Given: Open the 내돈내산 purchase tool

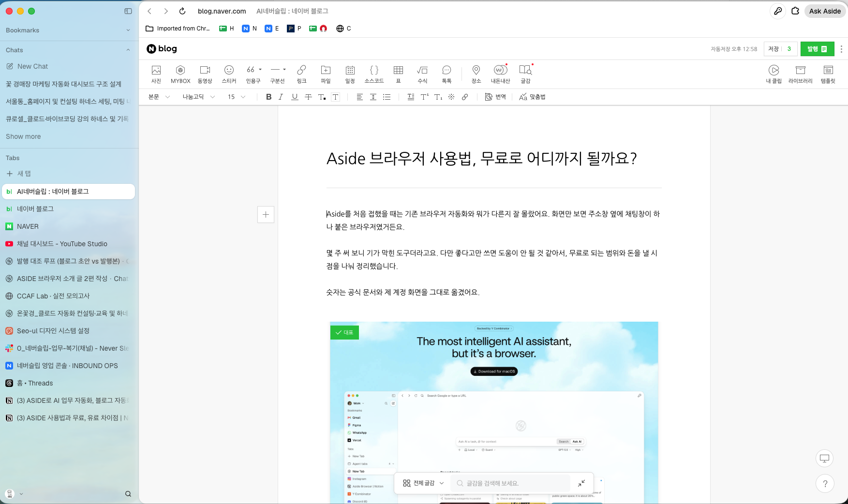Looking at the screenshot, I should point(500,74).
